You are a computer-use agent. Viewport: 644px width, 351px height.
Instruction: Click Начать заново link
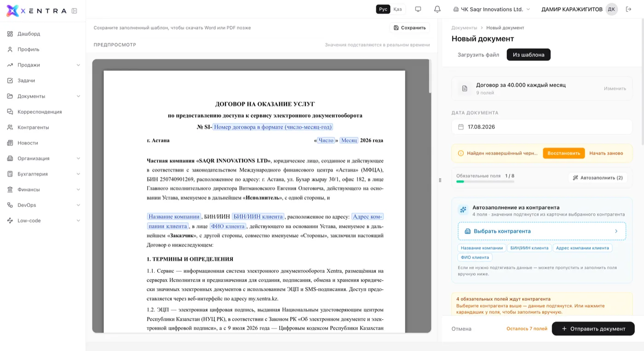606,153
